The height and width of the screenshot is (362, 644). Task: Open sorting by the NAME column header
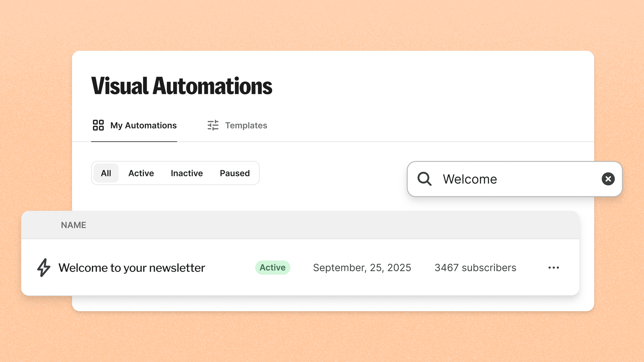click(74, 225)
